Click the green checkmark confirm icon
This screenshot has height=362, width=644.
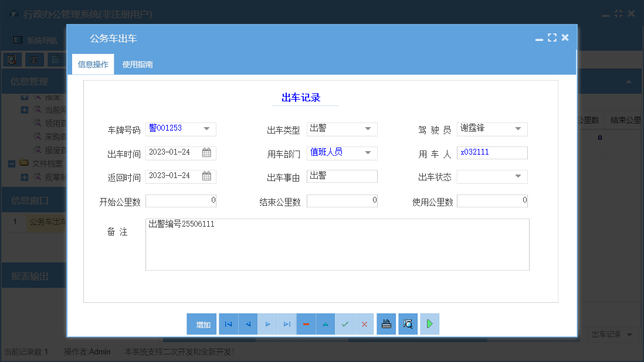point(345,324)
